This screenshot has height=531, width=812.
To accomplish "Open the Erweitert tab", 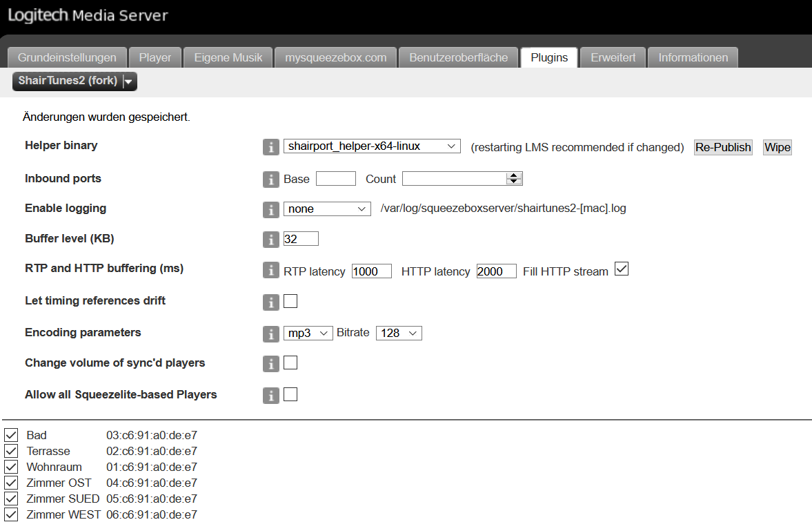I will click(613, 57).
